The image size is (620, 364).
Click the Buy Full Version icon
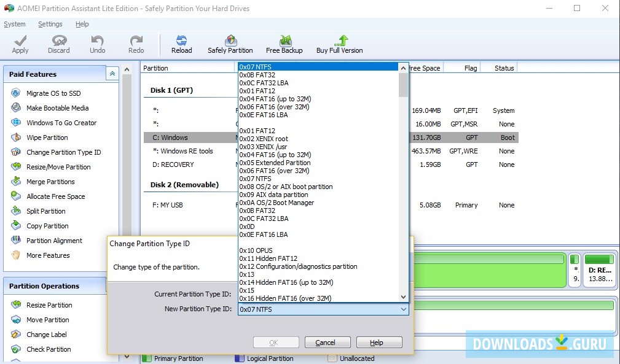coord(342,41)
